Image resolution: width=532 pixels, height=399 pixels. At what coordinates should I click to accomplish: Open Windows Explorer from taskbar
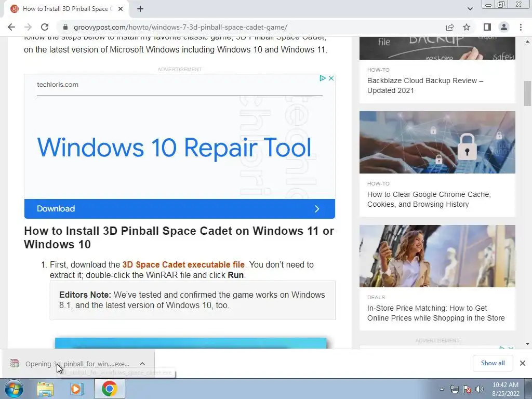pyautogui.click(x=45, y=389)
